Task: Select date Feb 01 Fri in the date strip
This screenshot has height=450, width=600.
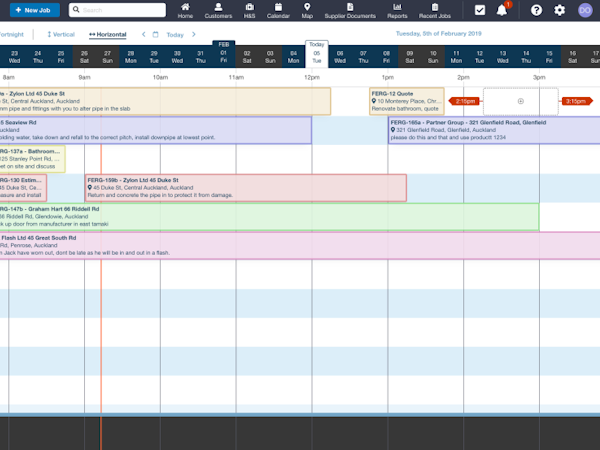Action: pos(223,54)
